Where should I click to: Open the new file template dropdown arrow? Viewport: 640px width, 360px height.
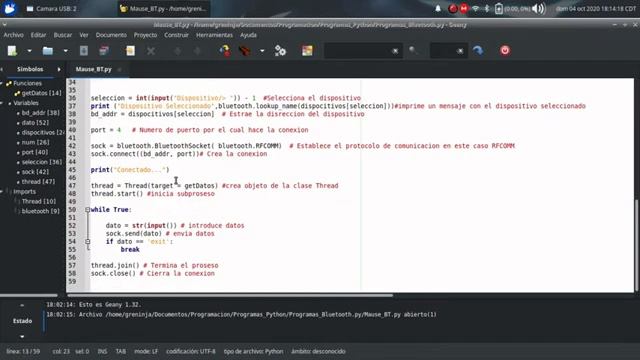[29, 51]
